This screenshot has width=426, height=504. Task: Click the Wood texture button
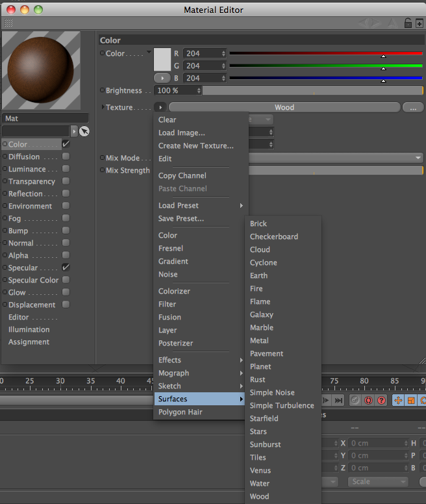click(x=284, y=107)
